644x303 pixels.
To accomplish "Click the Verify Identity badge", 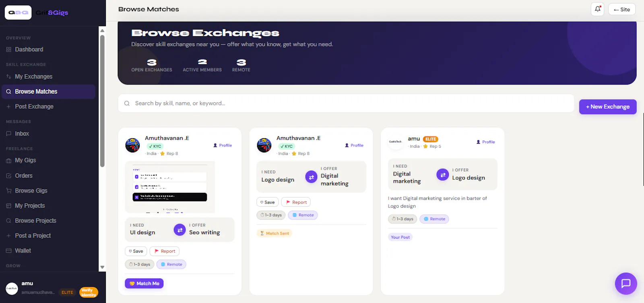I will click(89, 292).
